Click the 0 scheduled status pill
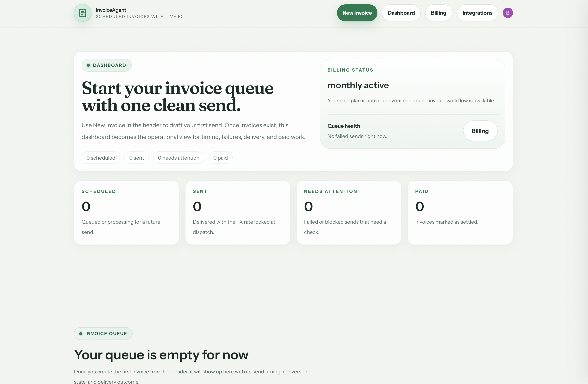 (x=101, y=157)
